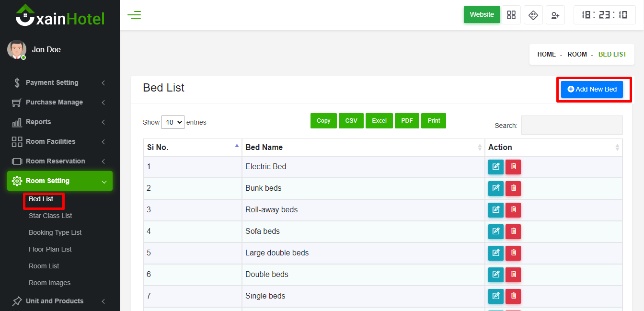Open the Show entries count dropdown
Viewport: 644px width, 311px height.
173,122
